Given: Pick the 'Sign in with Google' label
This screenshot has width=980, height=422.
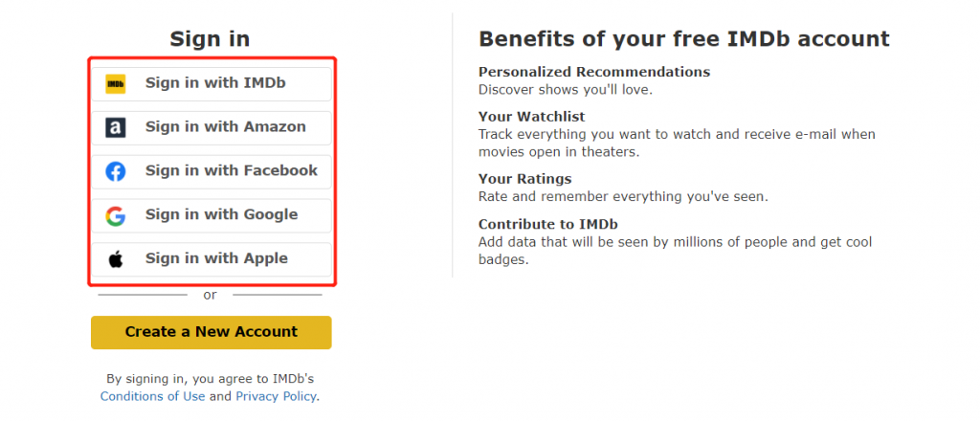Looking at the screenshot, I should click(221, 214).
